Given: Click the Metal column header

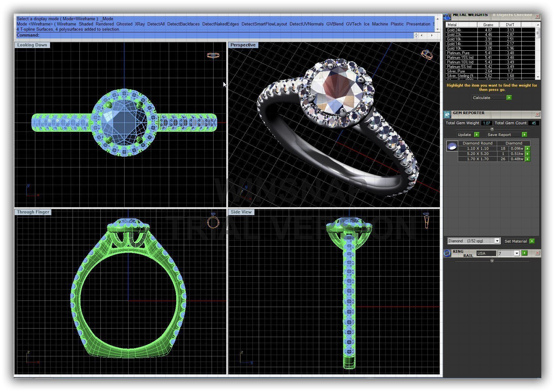Looking at the screenshot, I should tap(461, 25).
